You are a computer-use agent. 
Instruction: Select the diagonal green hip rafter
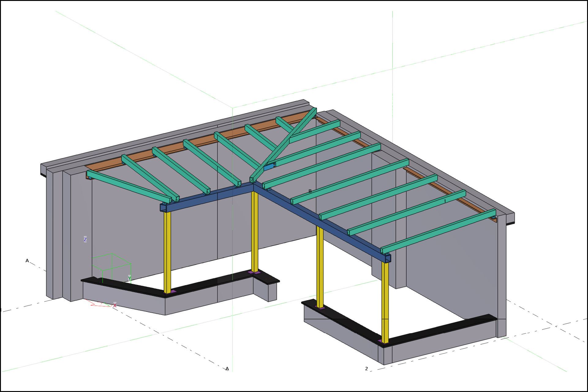[x=283, y=145]
